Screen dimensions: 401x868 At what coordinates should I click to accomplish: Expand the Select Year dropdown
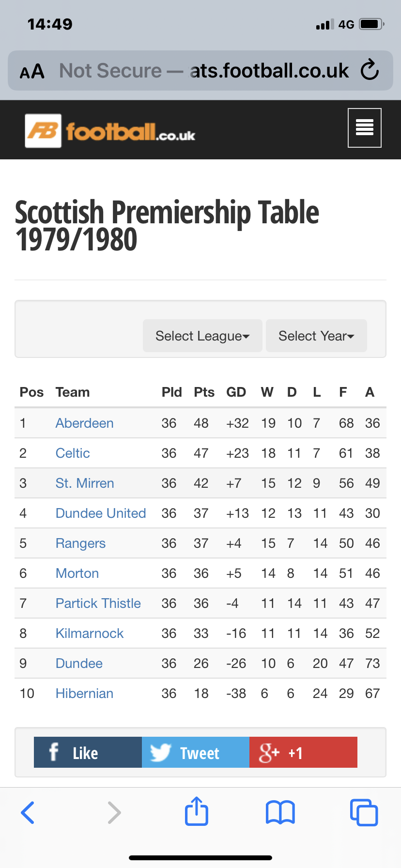316,336
